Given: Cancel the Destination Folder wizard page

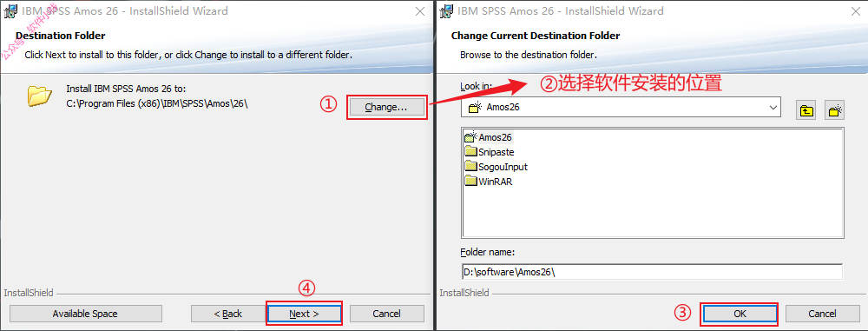Looking at the screenshot, I should pyautogui.click(x=387, y=314).
